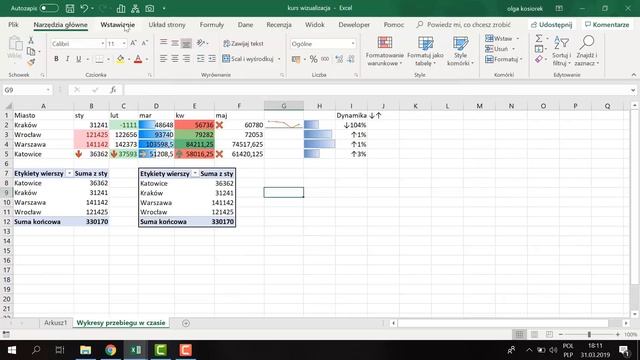Viewport: 640px width, 360px height.
Task: Click the Format Painter brush icon
Action: tap(31, 62)
